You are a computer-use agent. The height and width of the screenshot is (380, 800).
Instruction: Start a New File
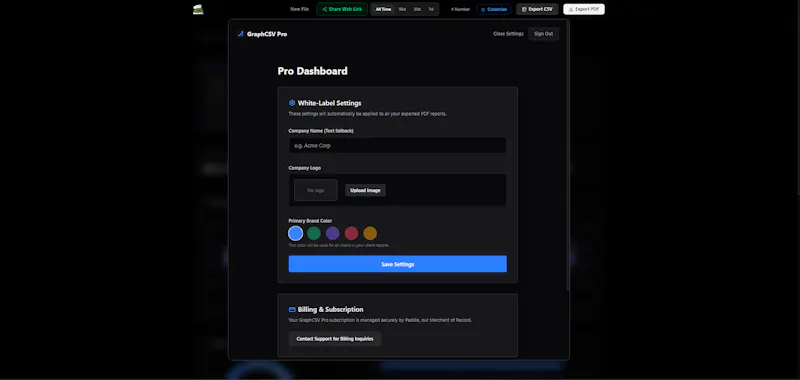[x=299, y=9]
